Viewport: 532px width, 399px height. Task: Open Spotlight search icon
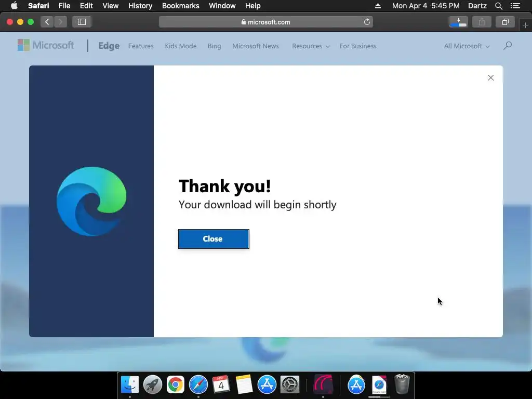coord(498,6)
